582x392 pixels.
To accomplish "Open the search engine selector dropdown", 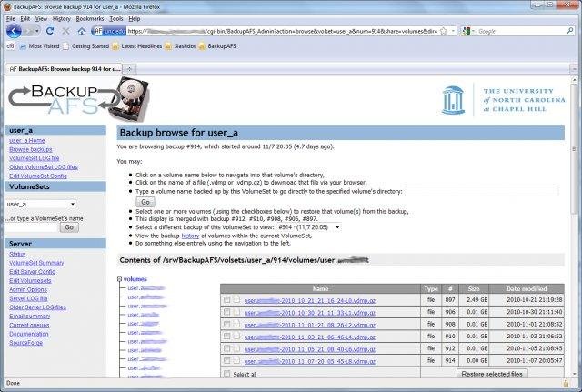I will coord(468,31).
